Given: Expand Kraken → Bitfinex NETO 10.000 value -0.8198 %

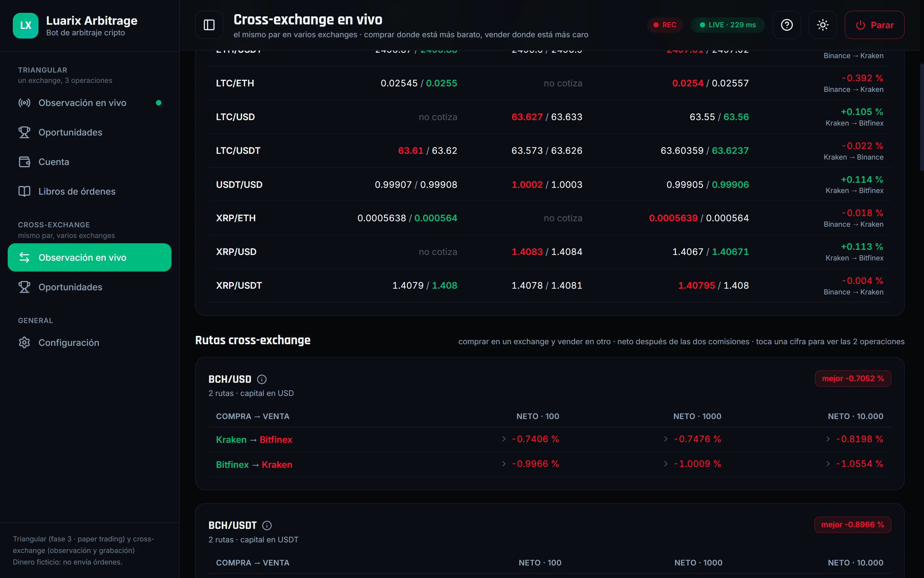Looking at the screenshot, I should (x=854, y=439).
